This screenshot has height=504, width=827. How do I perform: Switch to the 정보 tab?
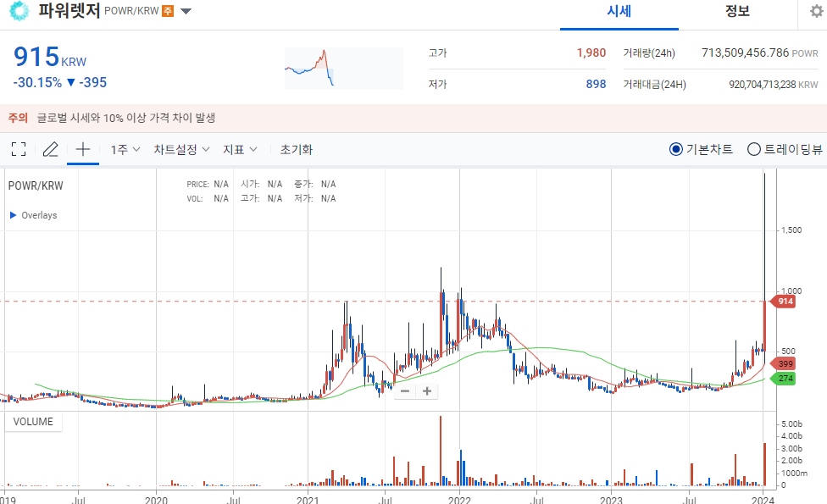coord(737,10)
